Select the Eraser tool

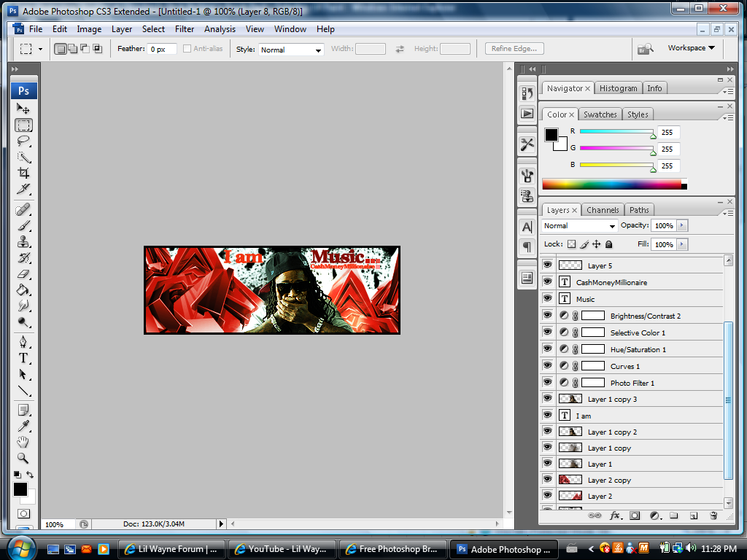tap(23, 274)
